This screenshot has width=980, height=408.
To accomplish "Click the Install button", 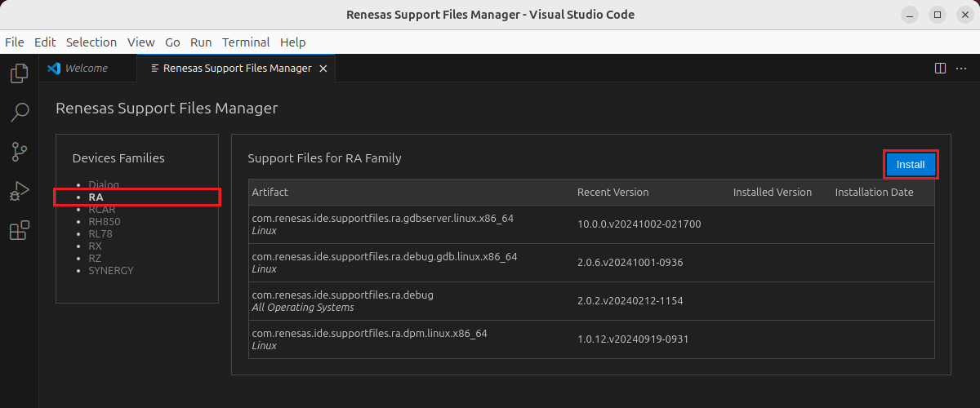I will click(911, 165).
